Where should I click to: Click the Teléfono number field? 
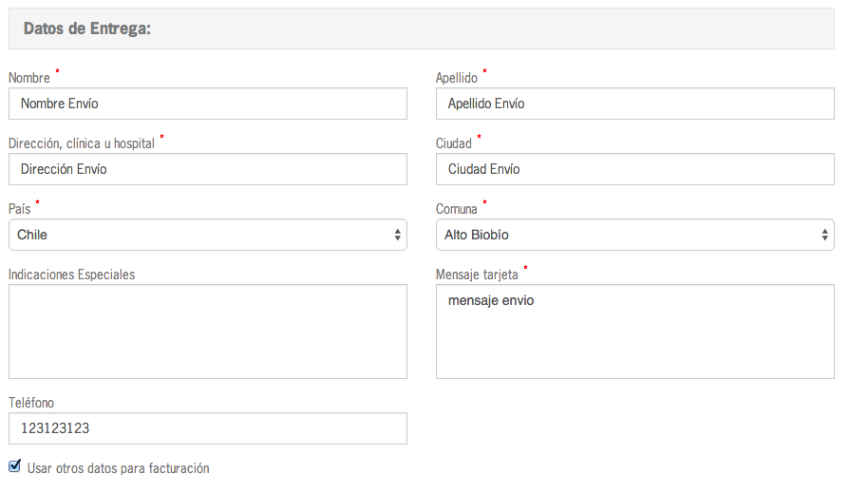(x=207, y=428)
